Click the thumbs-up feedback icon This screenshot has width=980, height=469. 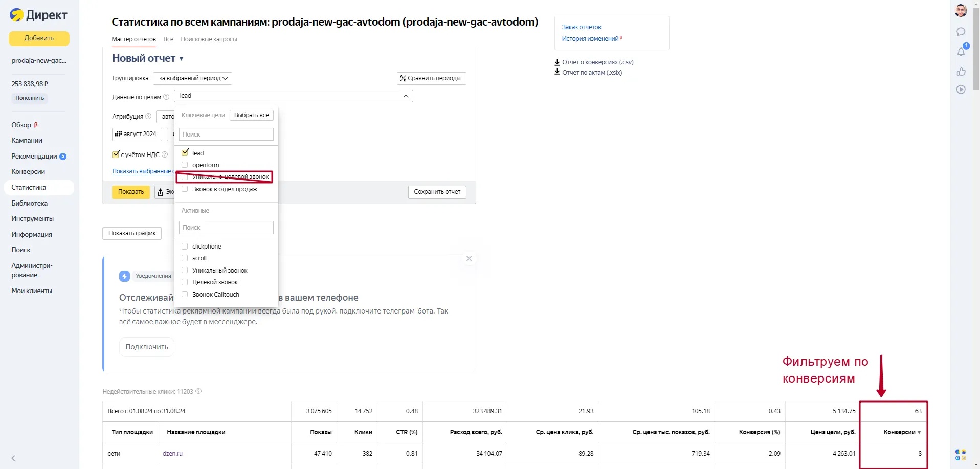tap(961, 72)
